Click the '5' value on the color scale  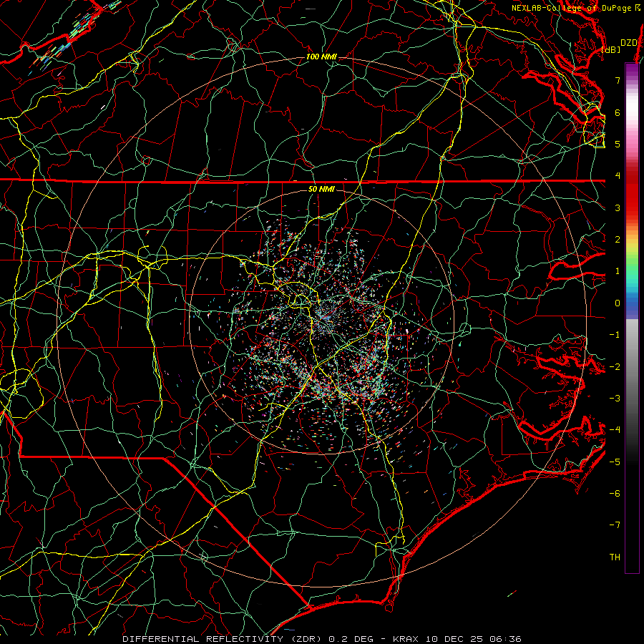point(618,144)
